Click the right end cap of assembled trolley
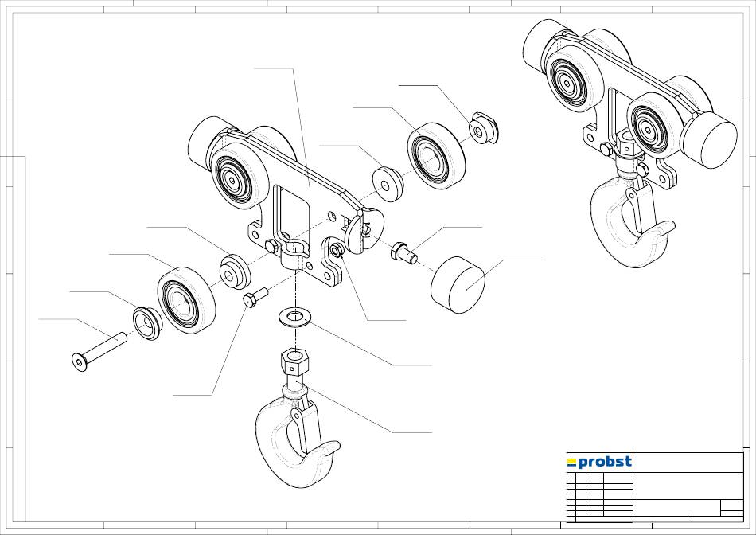The width and height of the screenshot is (756, 535). 709,139
